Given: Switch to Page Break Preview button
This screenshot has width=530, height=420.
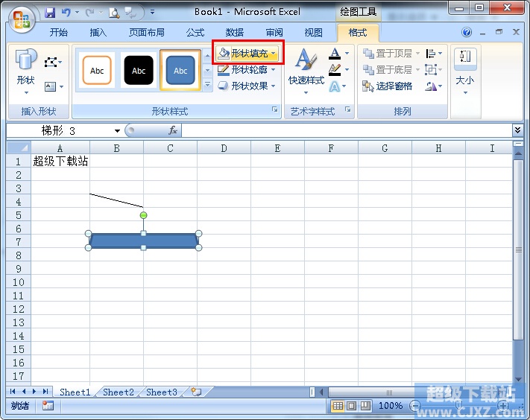Looking at the screenshot, I should [365, 406].
